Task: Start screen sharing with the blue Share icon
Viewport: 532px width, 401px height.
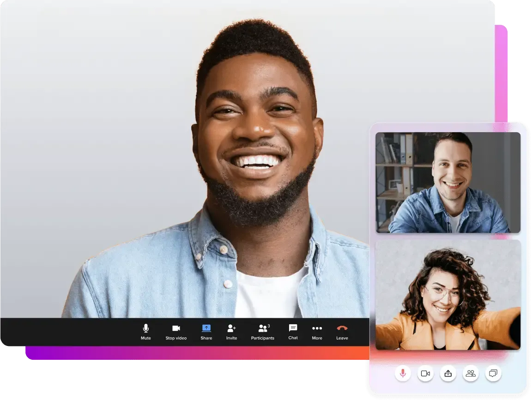Action: coord(206,328)
